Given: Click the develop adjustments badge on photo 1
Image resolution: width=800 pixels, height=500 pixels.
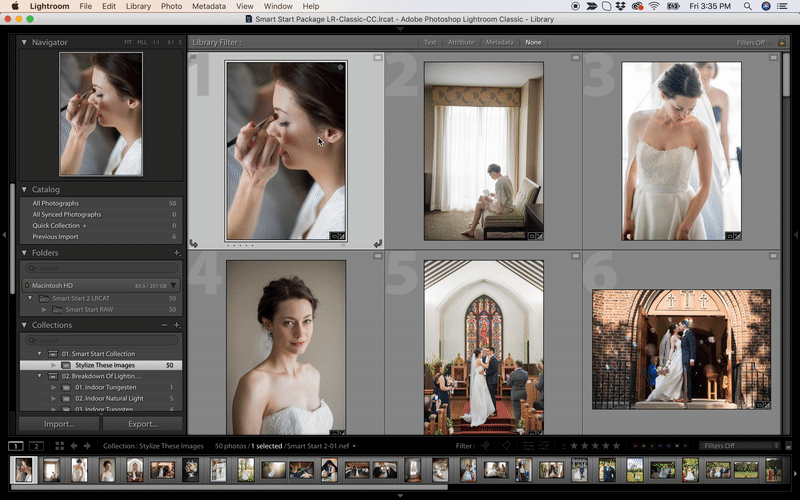Looking at the screenshot, I should click(x=340, y=236).
